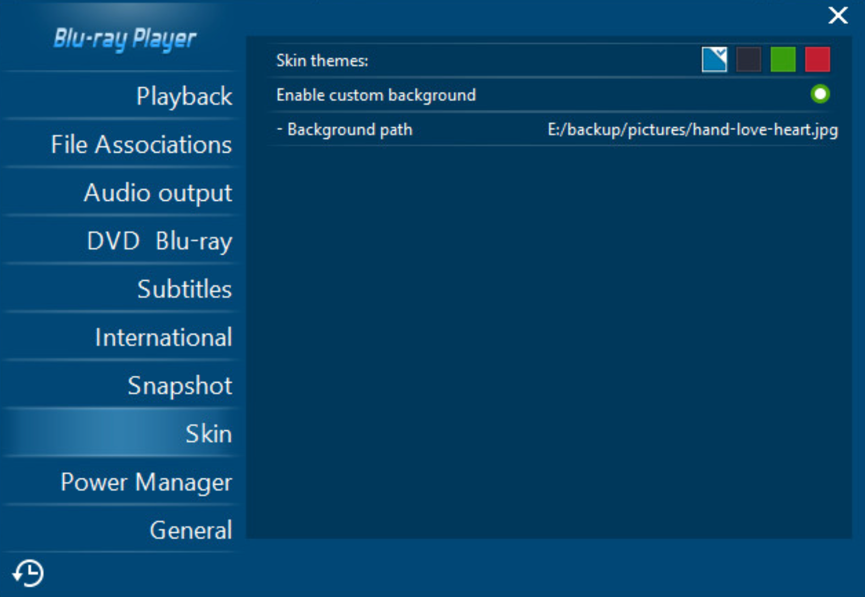
Task: Select the International settings tab
Action: [120, 337]
